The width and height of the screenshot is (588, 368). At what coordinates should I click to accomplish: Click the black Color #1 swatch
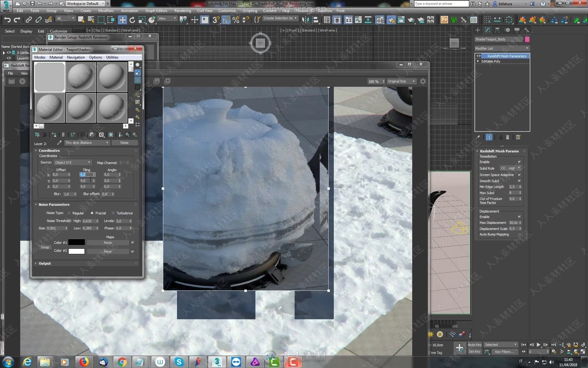tap(77, 242)
